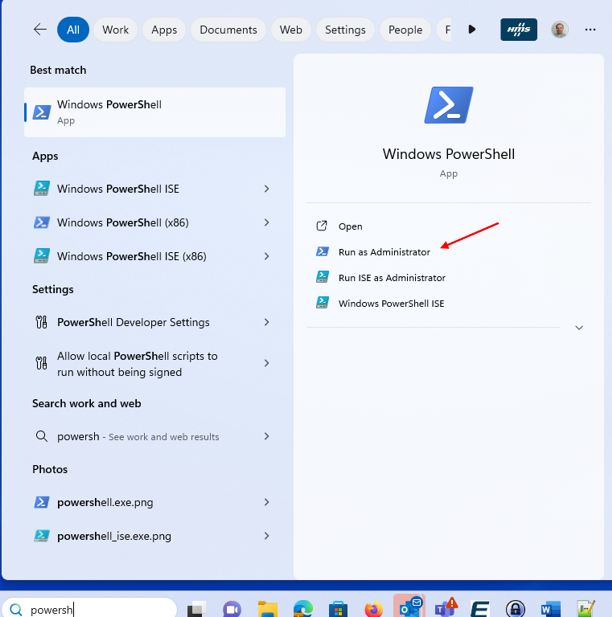Click Windows PowerShell ISE blue icon in Apps list

coord(41,188)
